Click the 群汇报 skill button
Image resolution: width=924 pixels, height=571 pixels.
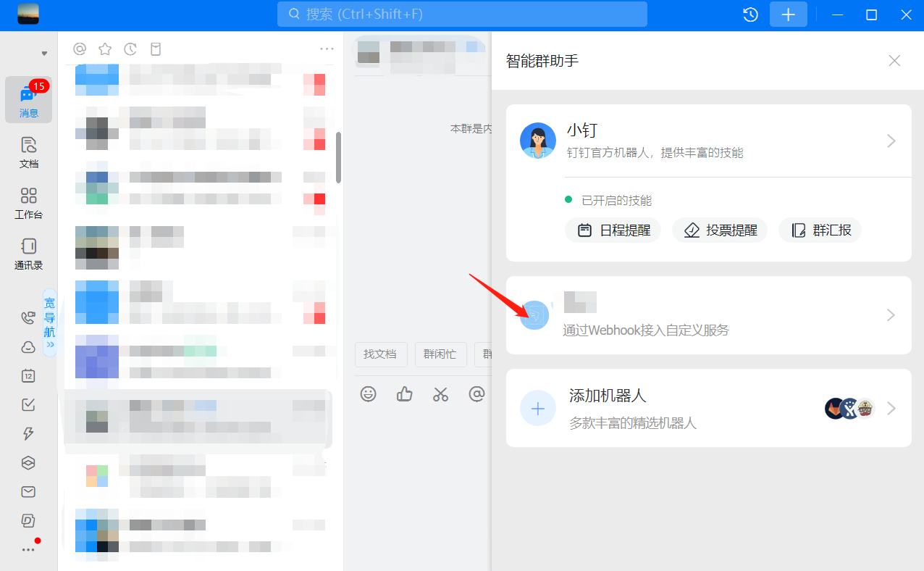click(820, 230)
